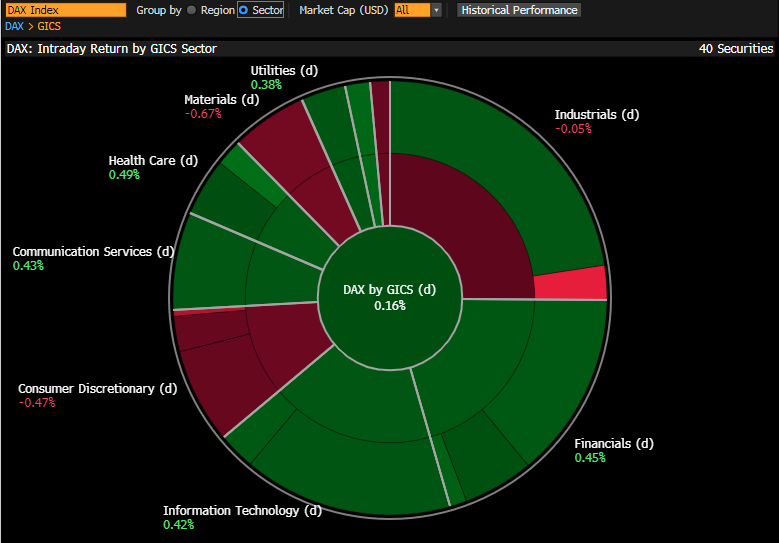The height and width of the screenshot is (543, 779).
Task: Open the Market Cap dropdown arrow
Action: pos(436,10)
